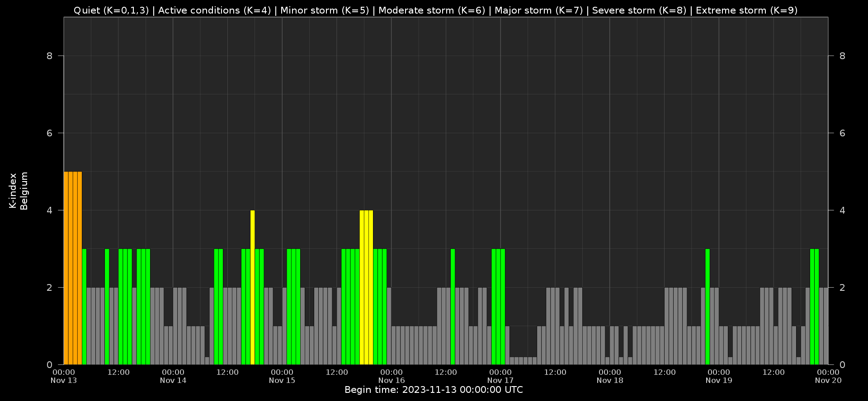Click the orange K=5 bars on Nov 13
The width and height of the screenshot is (868, 401).
pyautogui.click(x=73, y=268)
